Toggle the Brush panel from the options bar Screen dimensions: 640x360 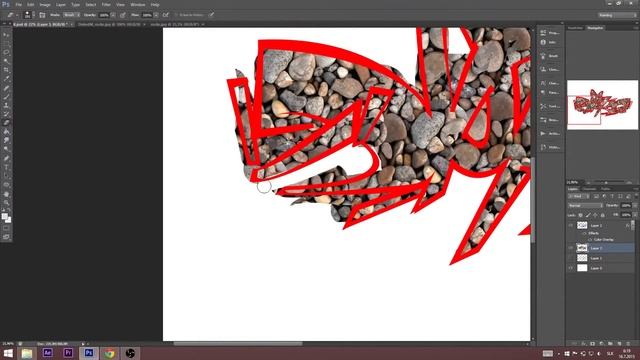pyautogui.click(x=42, y=15)
